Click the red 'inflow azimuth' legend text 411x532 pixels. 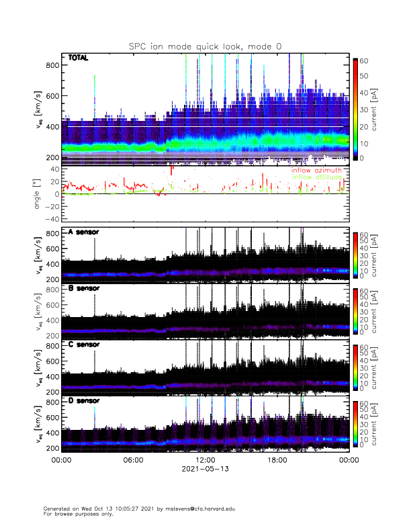(x=316, y=171)
